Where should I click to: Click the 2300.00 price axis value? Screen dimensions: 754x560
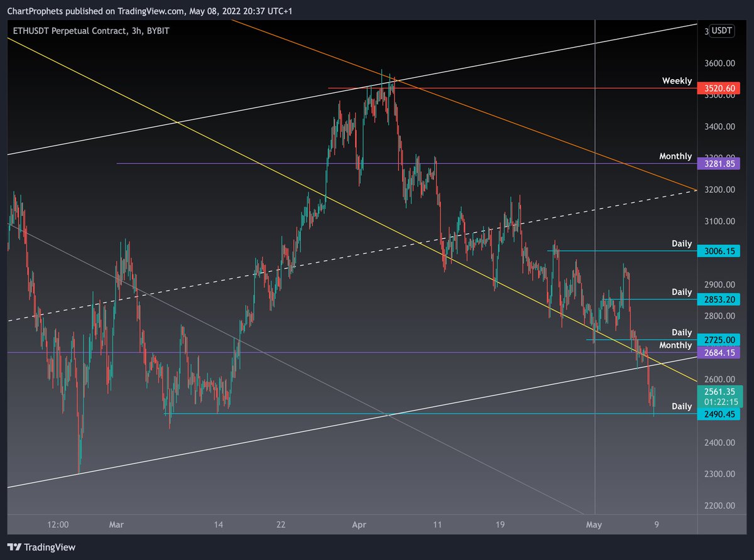719,474
